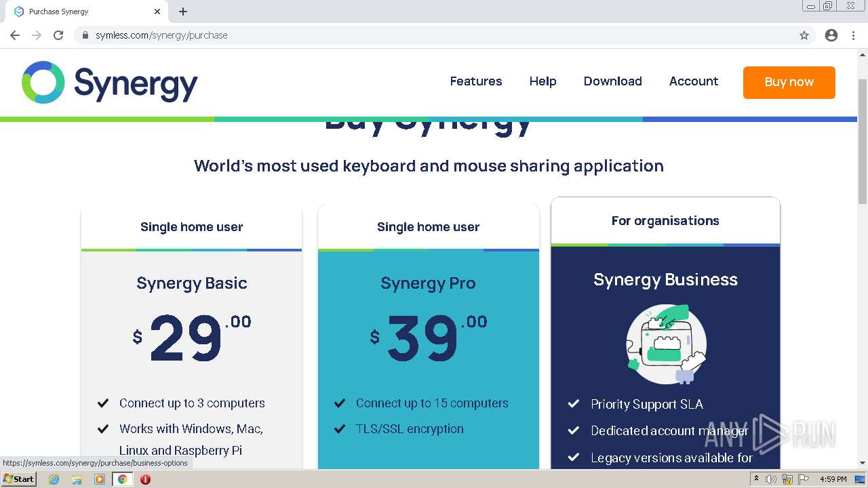Click "Connect up to 3 computers" text
Image resolution: width=868 pixels, height=488 pixels.
point(192,403)
